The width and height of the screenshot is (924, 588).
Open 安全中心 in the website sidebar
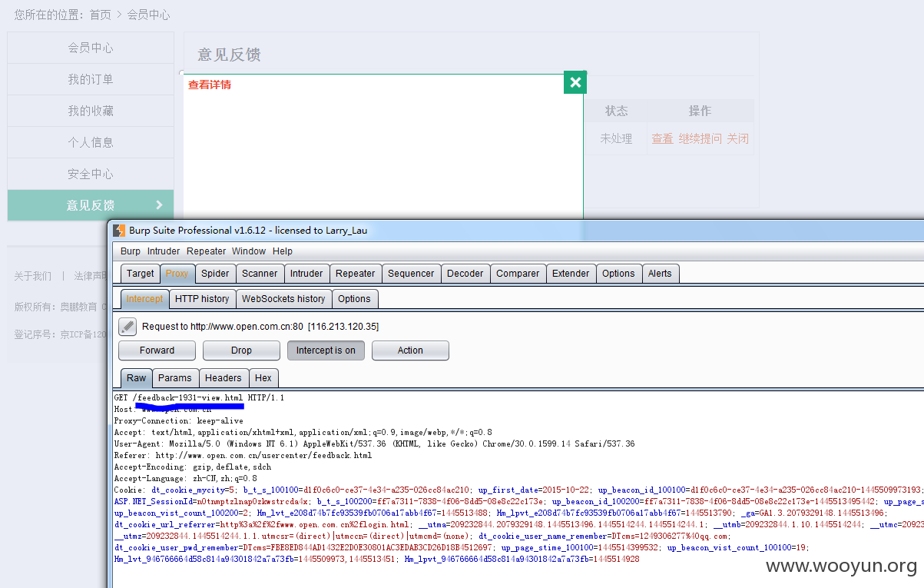(91, 174)
